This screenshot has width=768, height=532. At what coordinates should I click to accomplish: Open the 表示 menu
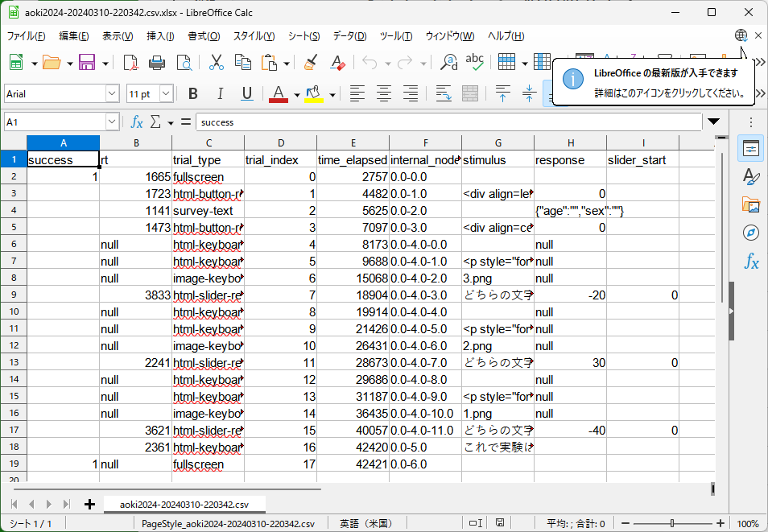(118, 35)
